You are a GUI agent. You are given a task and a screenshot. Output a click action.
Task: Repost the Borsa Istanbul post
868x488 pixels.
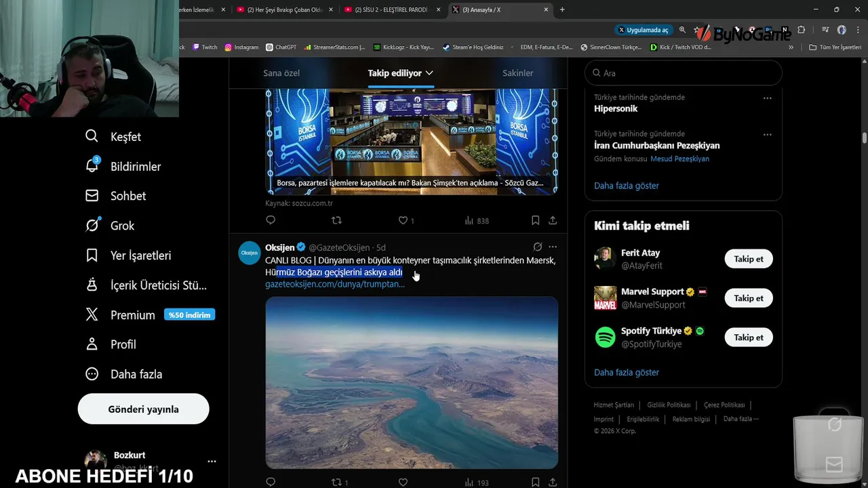point(336,220)
